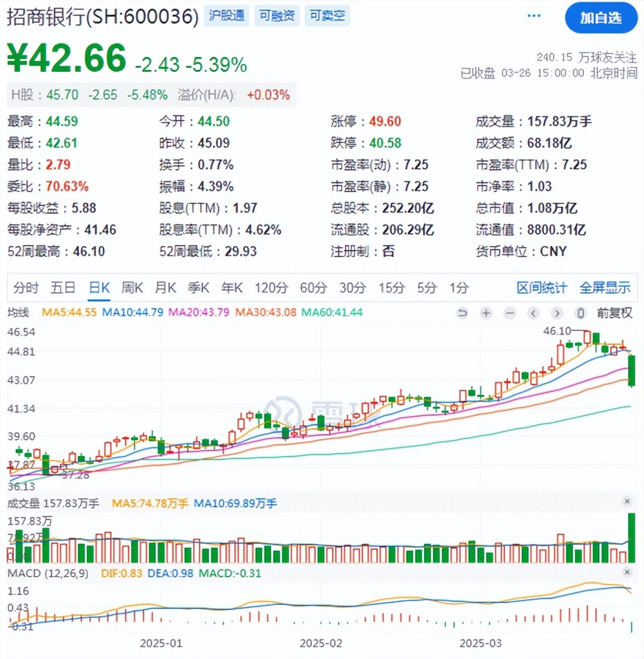Click the 可卖空 short-selling tag
Viewport: 644px width, 659px height.
click(x=327, y=16)
